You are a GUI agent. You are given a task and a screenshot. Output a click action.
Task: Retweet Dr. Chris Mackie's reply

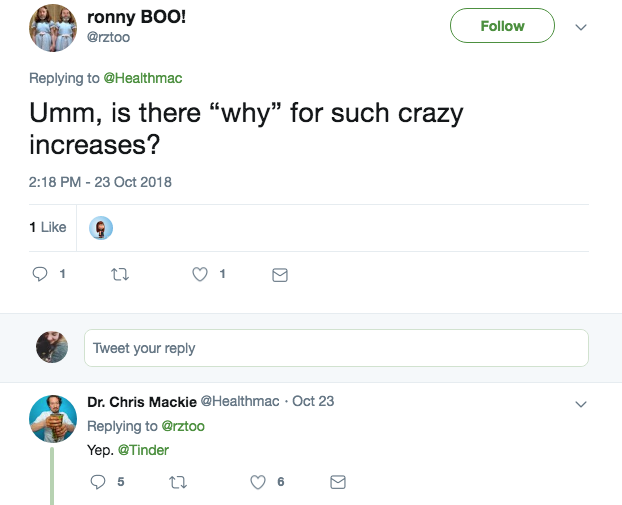[178, 482]
